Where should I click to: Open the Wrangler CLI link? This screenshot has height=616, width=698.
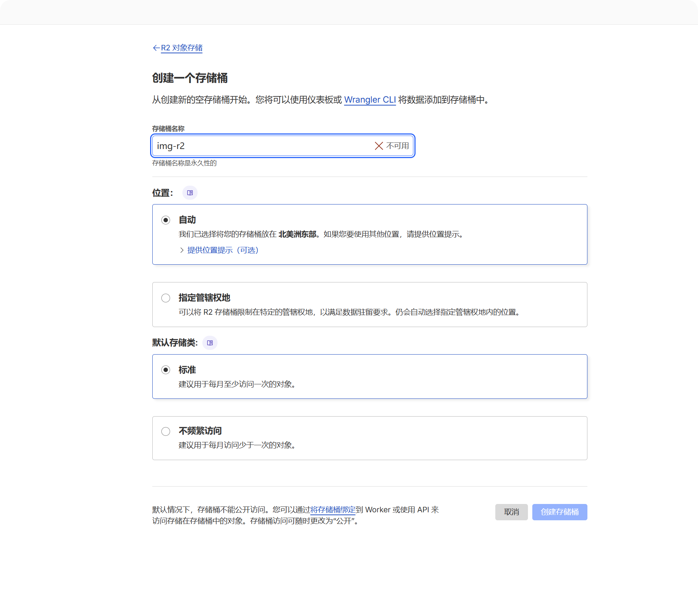[x=369, y=100]
